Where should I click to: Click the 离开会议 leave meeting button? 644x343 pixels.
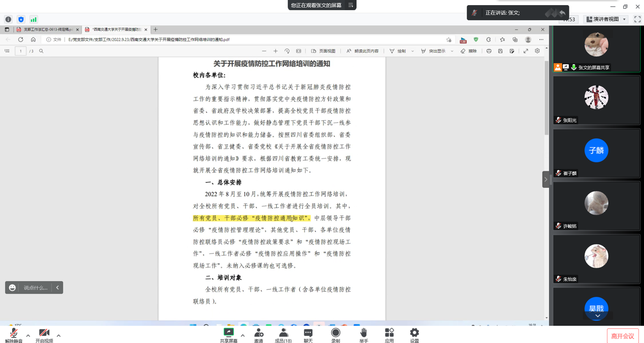coord(623,336)
